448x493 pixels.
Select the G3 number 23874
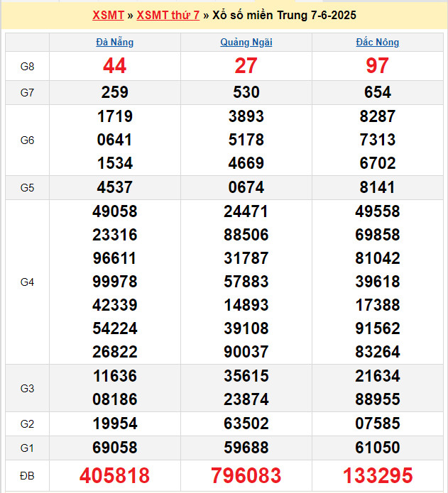[246, 399]
